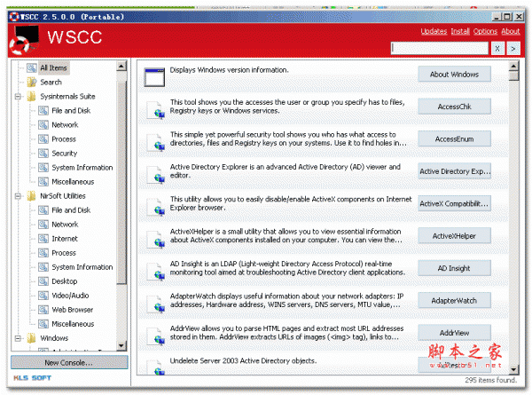Click the Web Browser category icon
532x395 pixels.
[x=43, y=310]
